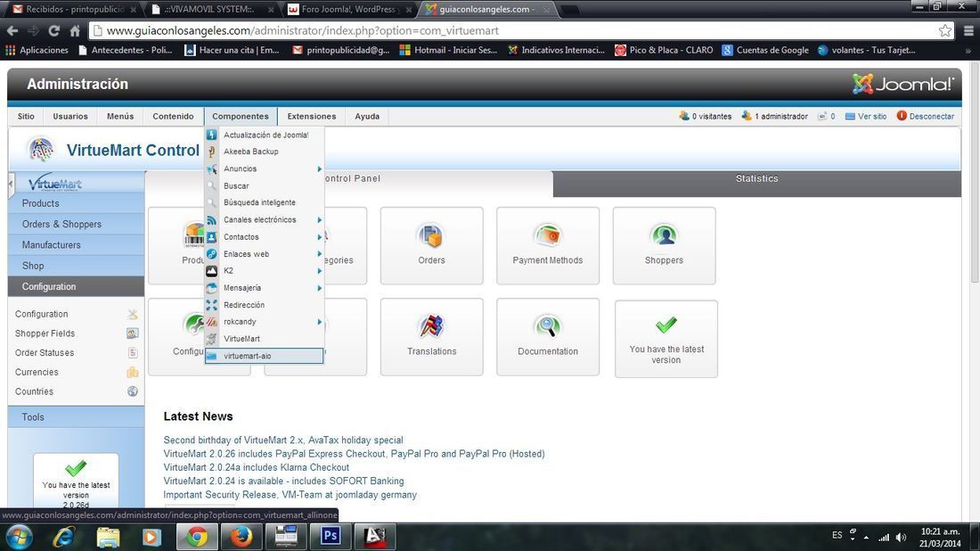Screen dimensions: 980x551
Task: Expand Tools sidebar section
Action: pos(76,417)
